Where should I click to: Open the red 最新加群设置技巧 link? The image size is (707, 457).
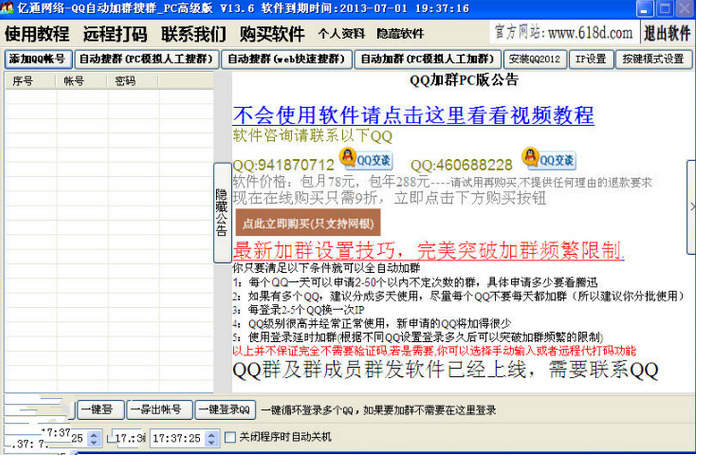click(428, 251)
